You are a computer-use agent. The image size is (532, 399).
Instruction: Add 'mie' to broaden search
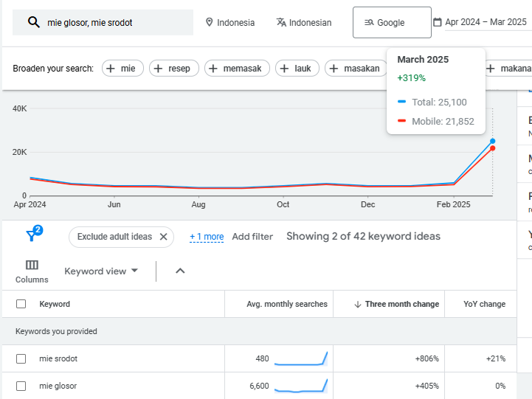click(122, 69)
